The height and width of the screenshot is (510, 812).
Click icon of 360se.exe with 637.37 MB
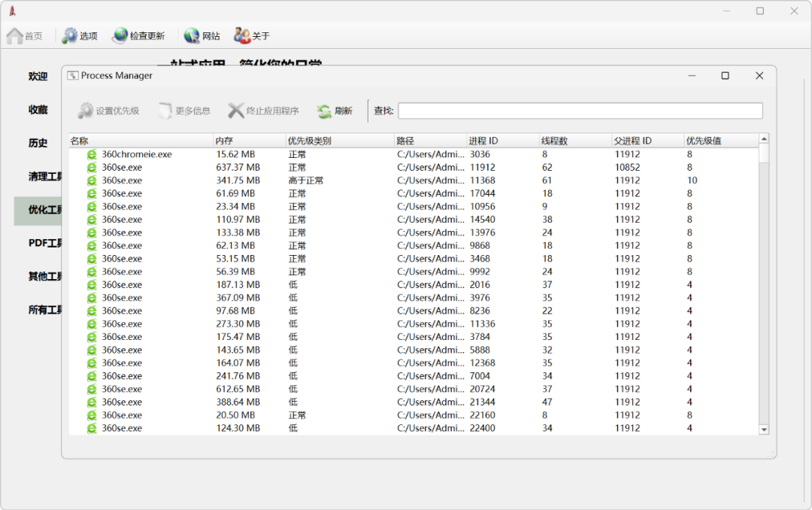tap(92, 168)
